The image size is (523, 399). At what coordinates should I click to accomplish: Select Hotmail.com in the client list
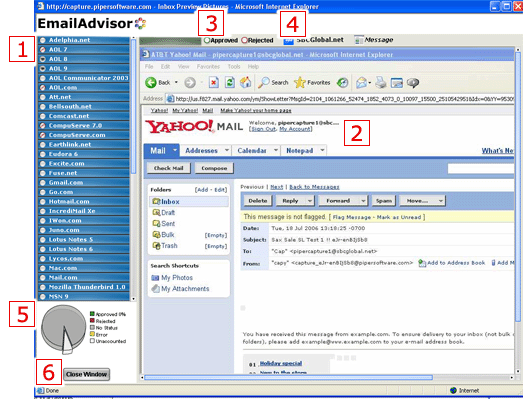click(83, 202)
